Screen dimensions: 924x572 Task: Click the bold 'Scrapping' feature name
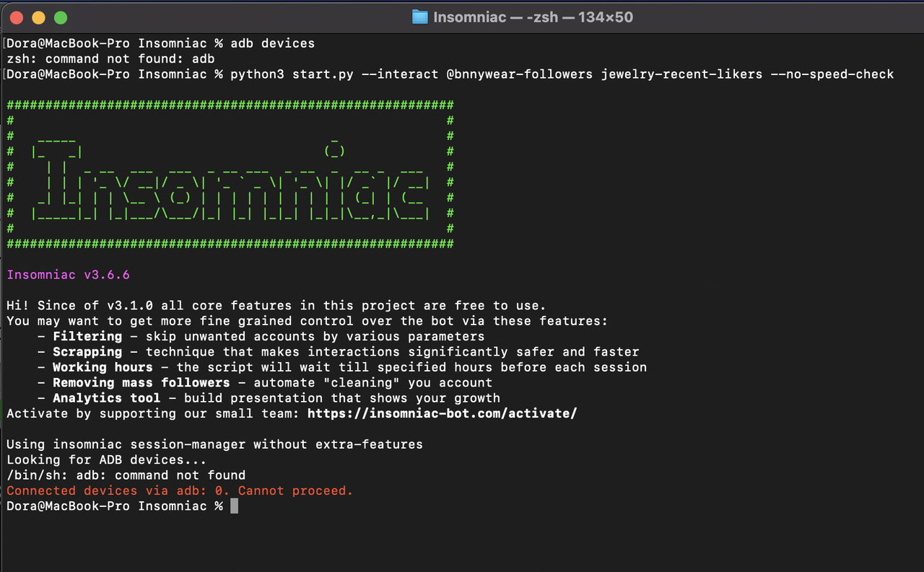click(x=87, y=352)
